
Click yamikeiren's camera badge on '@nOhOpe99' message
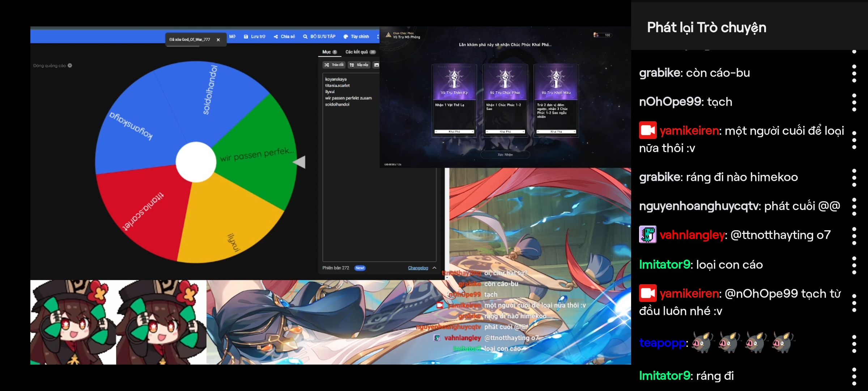pyautogui.click(x=648, y=293)
